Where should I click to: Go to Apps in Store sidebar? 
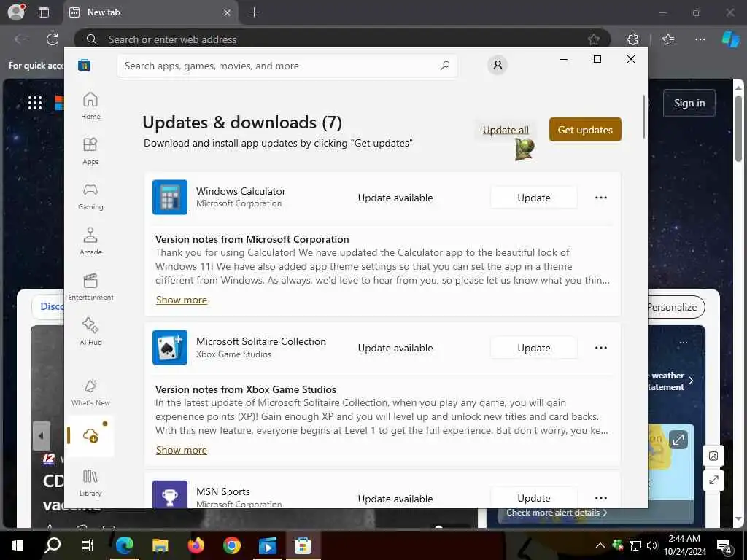tap(90, 151)
